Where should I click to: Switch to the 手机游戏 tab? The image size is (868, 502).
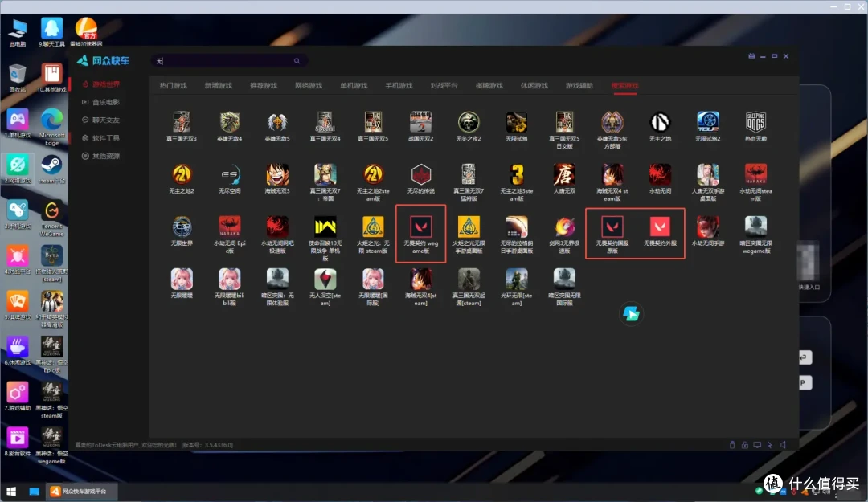[x=399, y=86]
